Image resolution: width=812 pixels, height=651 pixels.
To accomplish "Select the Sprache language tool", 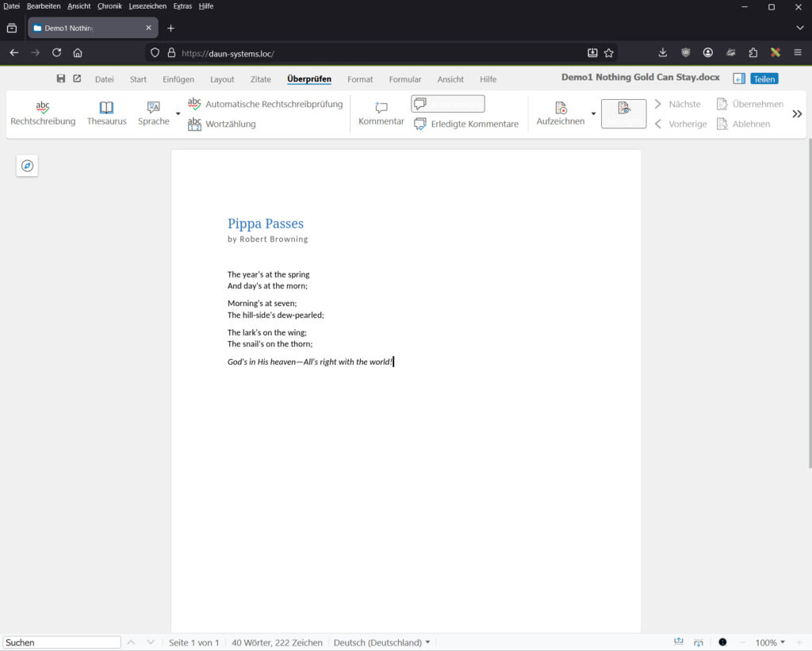I will coord(152,112).
